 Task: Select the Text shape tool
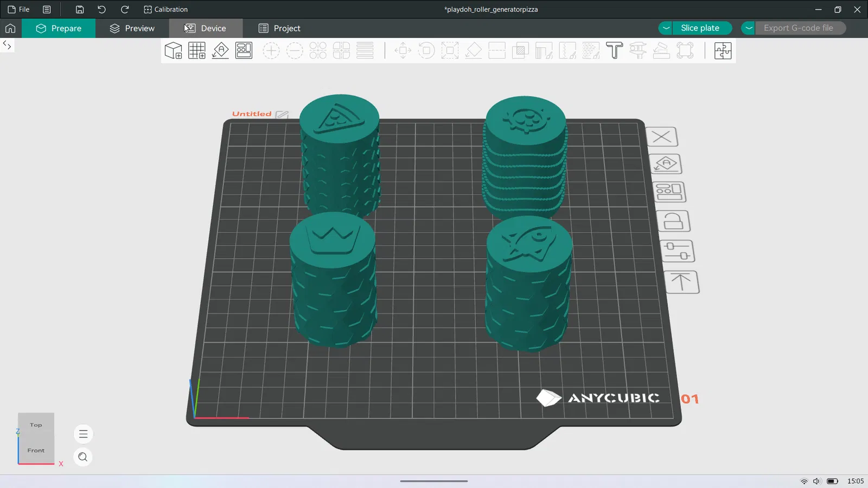[x=614, y=50]
